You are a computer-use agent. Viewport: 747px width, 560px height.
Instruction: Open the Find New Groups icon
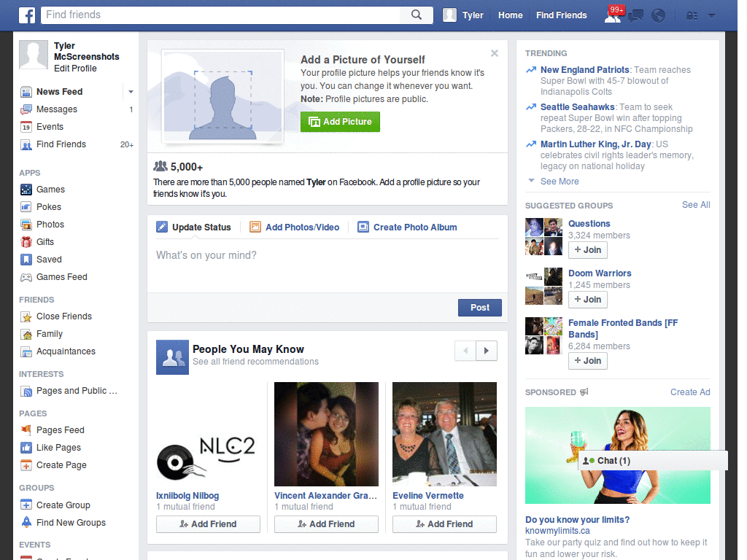[x=26, y=522]
